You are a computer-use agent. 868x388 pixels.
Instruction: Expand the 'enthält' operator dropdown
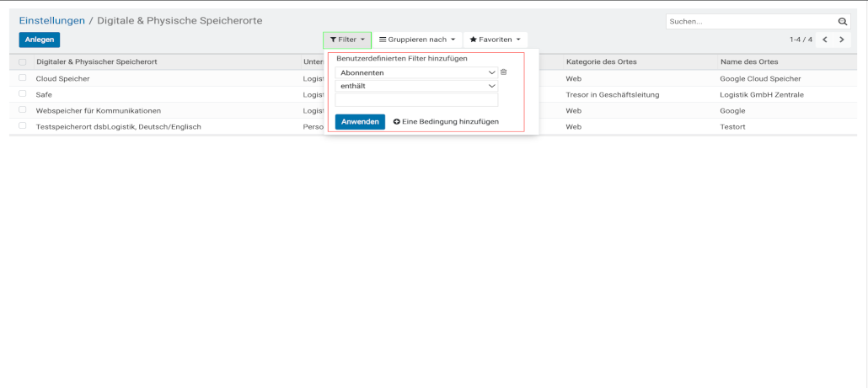click(x=416, y=86)
